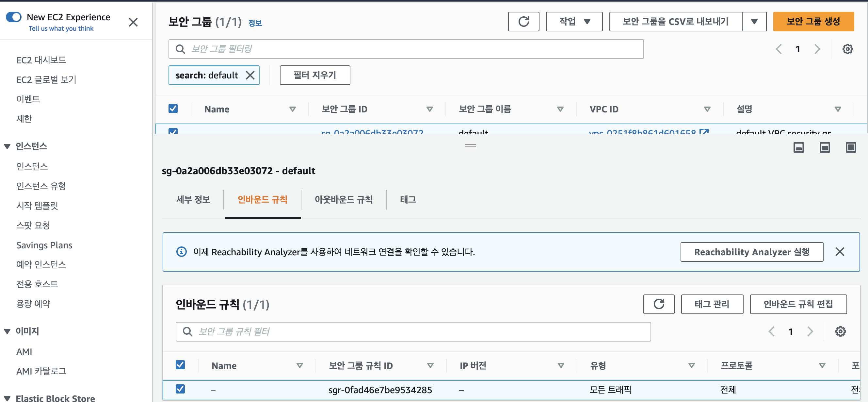The width and height of the screenshot is (868, 402).
Task: Collapse details panel to minimum size
Action: point(798,147)
